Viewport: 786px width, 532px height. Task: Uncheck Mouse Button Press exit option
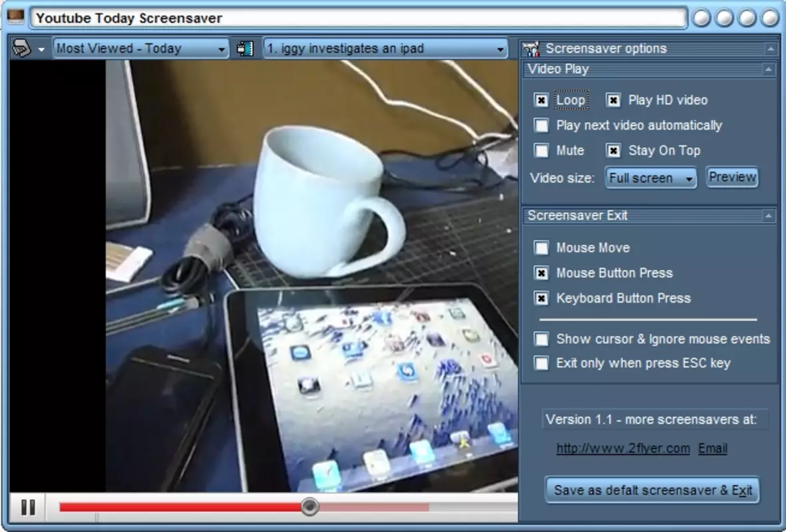541,273
